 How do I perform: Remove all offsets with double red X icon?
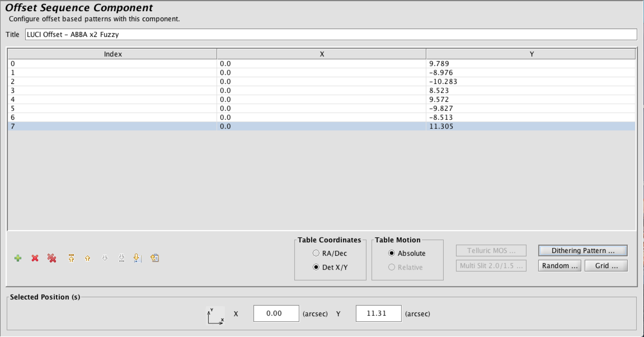[52, 258]
